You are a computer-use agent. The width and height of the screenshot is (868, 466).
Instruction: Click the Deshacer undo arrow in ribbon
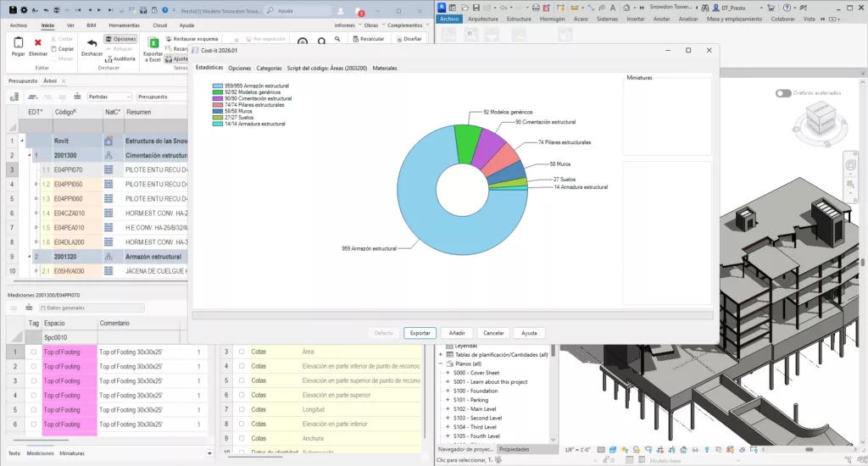(x=92, y=43)
